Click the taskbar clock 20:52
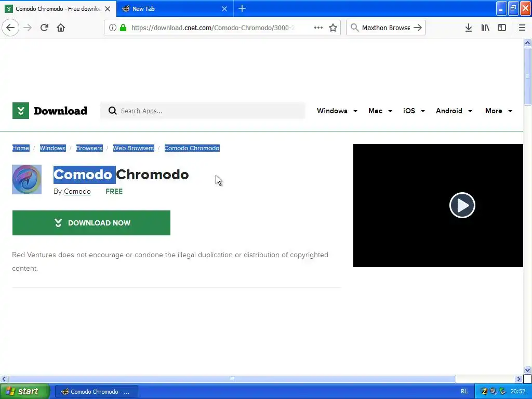The image size is (532, 399). coord(518,392)
